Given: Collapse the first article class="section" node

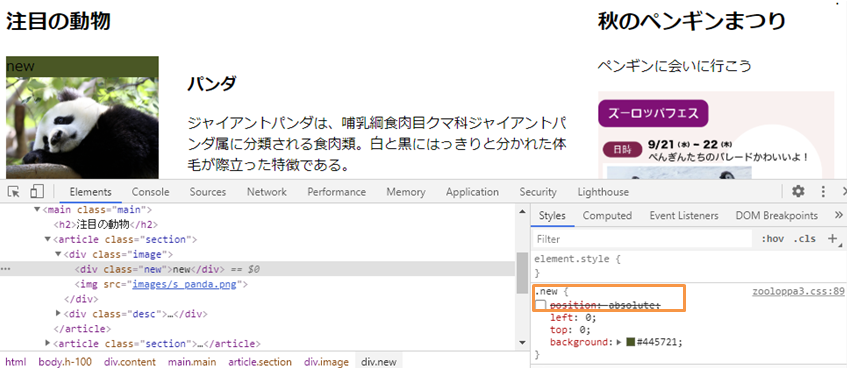Looking at the screenshot, I should tap(48, 239).
